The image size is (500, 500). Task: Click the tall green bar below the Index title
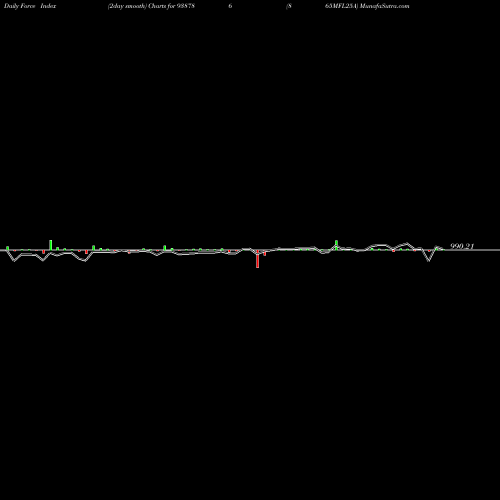point(51,245)
